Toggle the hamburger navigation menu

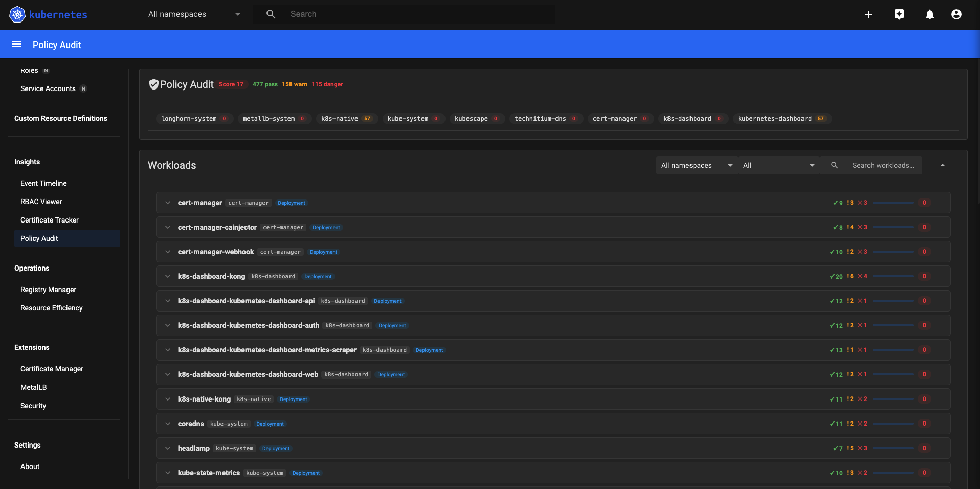pos(16,45)
